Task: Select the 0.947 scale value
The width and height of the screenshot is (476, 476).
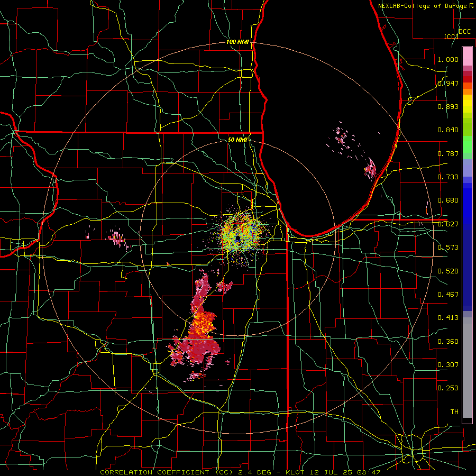Action: coord(448,83)
